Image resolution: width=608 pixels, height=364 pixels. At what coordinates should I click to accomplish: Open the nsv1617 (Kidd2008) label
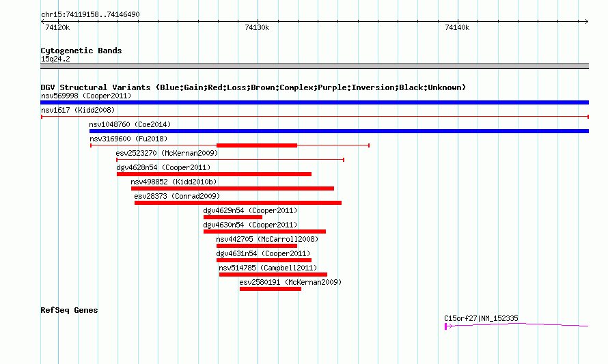click(78, 110)
